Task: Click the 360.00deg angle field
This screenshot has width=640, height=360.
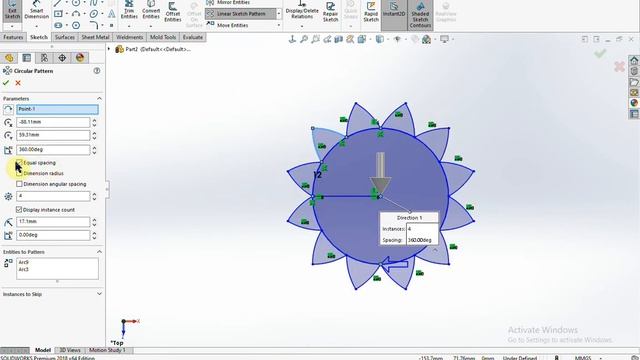Action: [x=53, y=149]
